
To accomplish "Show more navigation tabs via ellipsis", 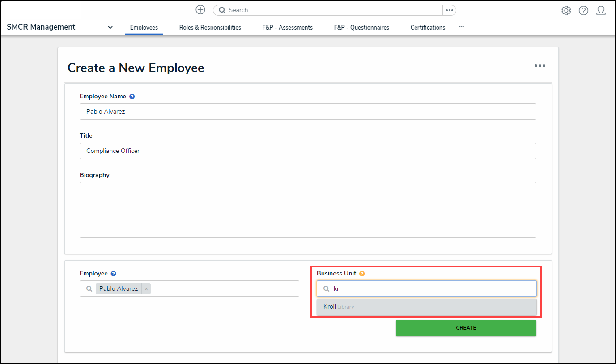I will (461, 27).
